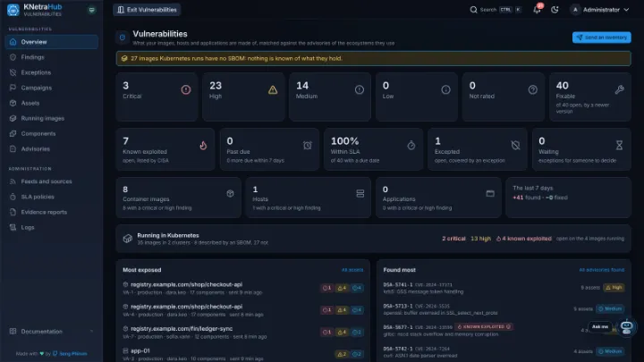Screen dimensions: 644x362
Task: Open the Search field
Action: (496, 10)
